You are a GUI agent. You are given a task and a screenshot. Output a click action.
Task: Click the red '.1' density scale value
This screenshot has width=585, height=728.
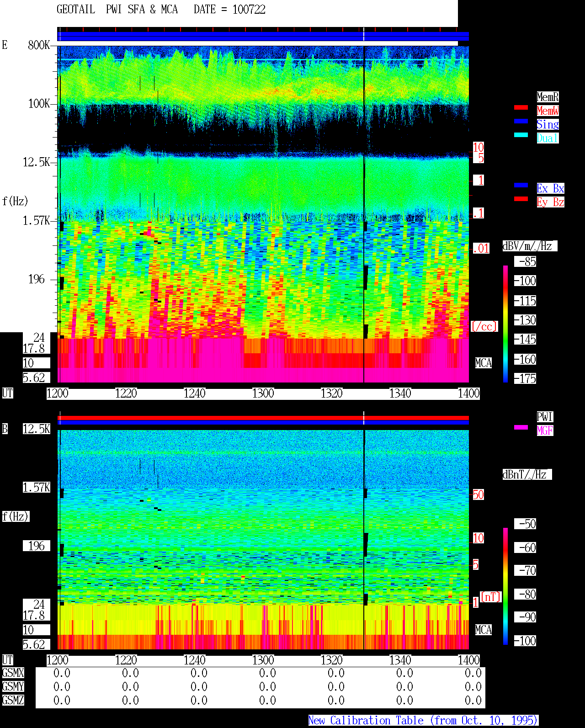coord(479,213)
